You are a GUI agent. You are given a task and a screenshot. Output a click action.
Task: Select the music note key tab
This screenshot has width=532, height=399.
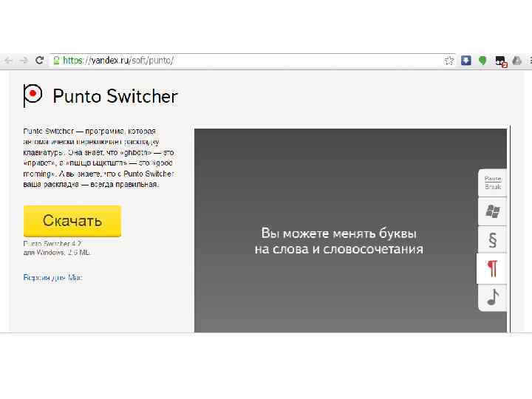pos(492,298)
